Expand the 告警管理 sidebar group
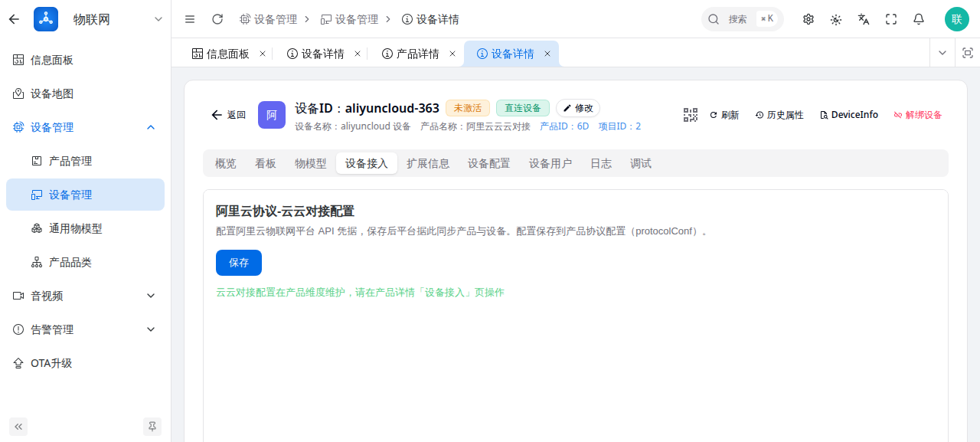 pos(85,329)
